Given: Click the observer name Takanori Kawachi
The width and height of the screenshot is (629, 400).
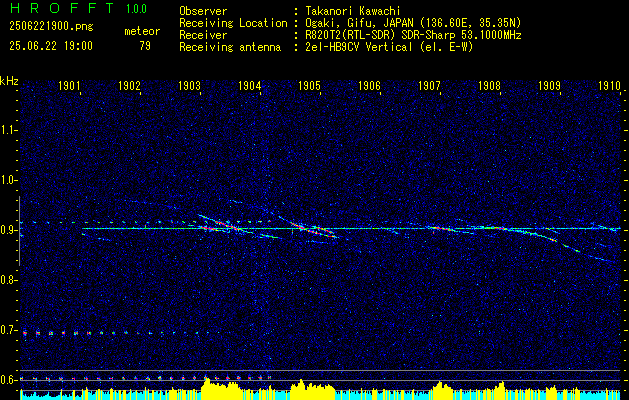Looking at the screenshot, I should (353, 11).
